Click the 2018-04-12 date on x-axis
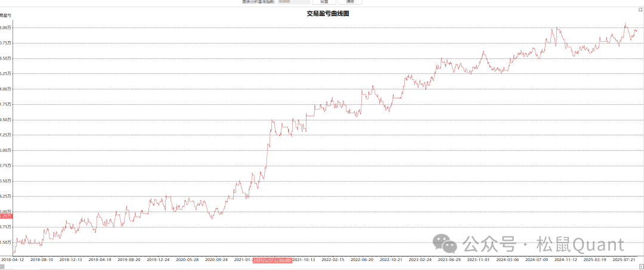This screenshot has width=644, height=270. pyautogui.click(x=13, y=260)
